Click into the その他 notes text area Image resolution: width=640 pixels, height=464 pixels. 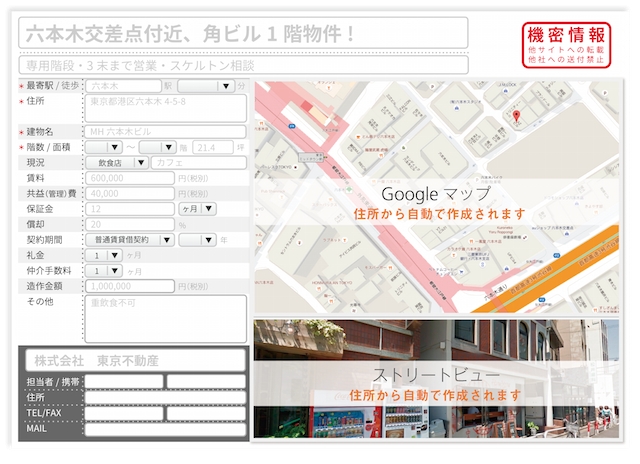166,318
